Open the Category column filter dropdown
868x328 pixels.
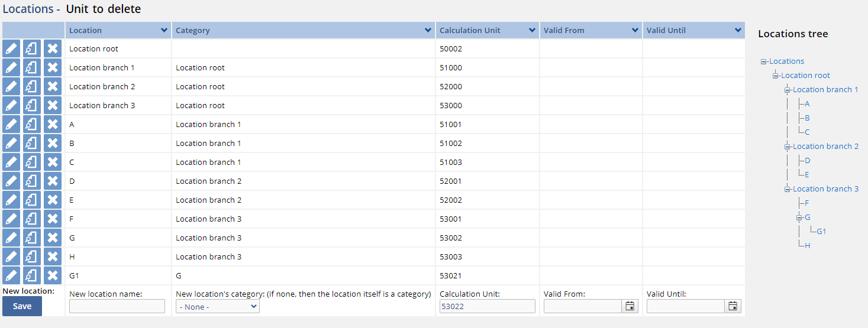[x=428, y=31]
